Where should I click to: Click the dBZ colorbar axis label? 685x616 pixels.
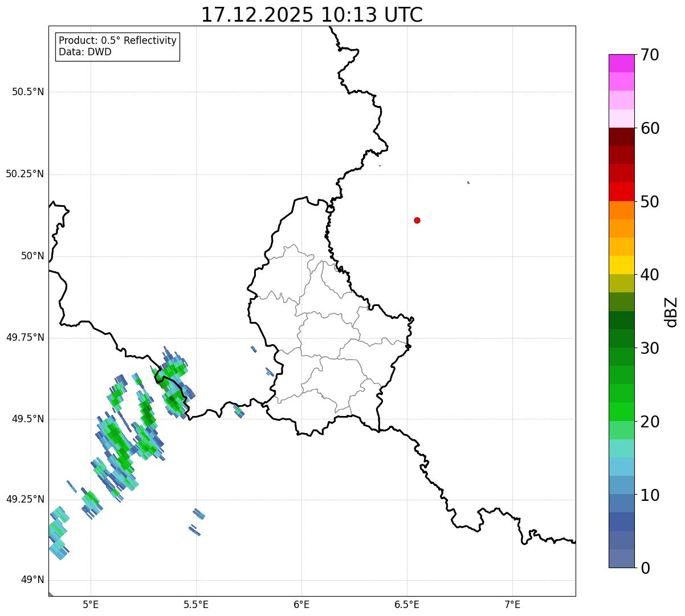click(x=672, y=312)
